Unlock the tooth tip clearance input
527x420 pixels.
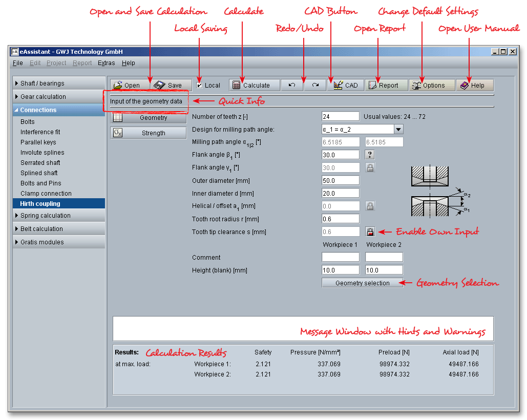pyautogui.click(x=370, y=232)
